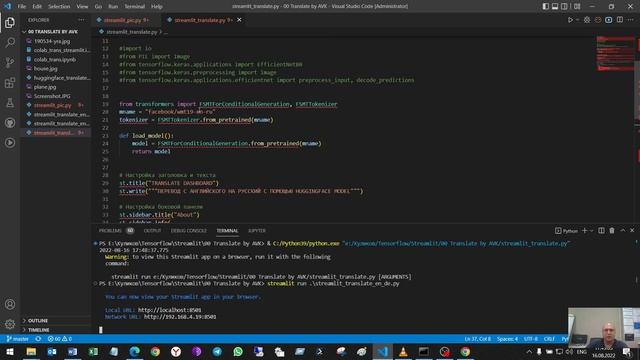This screenshot has height=360, width=640.
Task: Open the Run menu
Action: pos(113,6)
